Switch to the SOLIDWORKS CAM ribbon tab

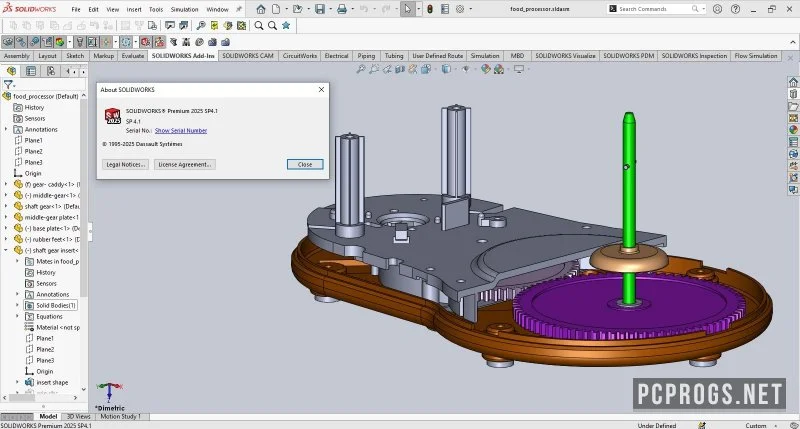click(x=247, y=56)
